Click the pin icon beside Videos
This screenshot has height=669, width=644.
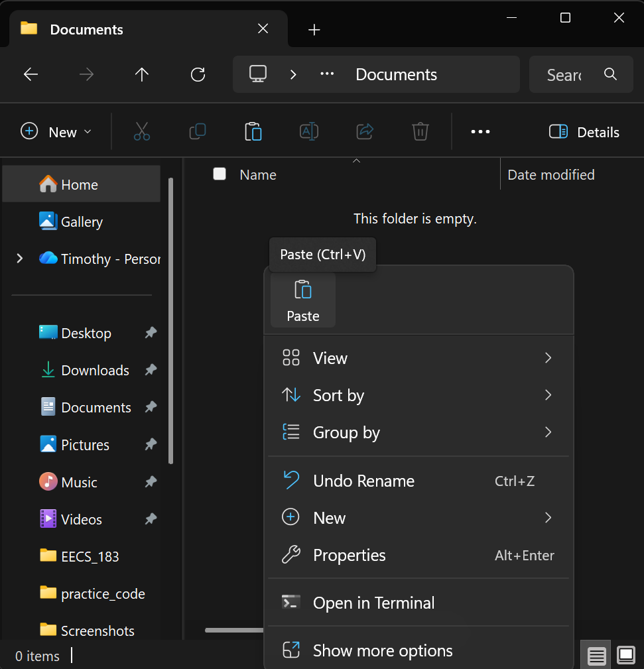[x=151, y=518]
